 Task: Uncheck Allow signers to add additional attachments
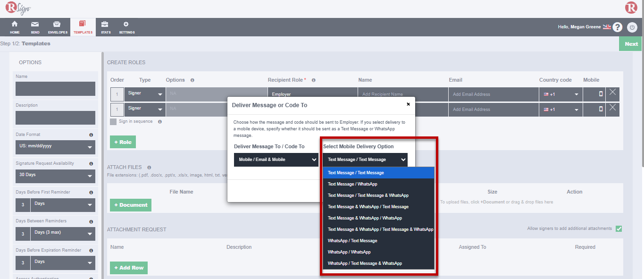click(x=619, y=229)
